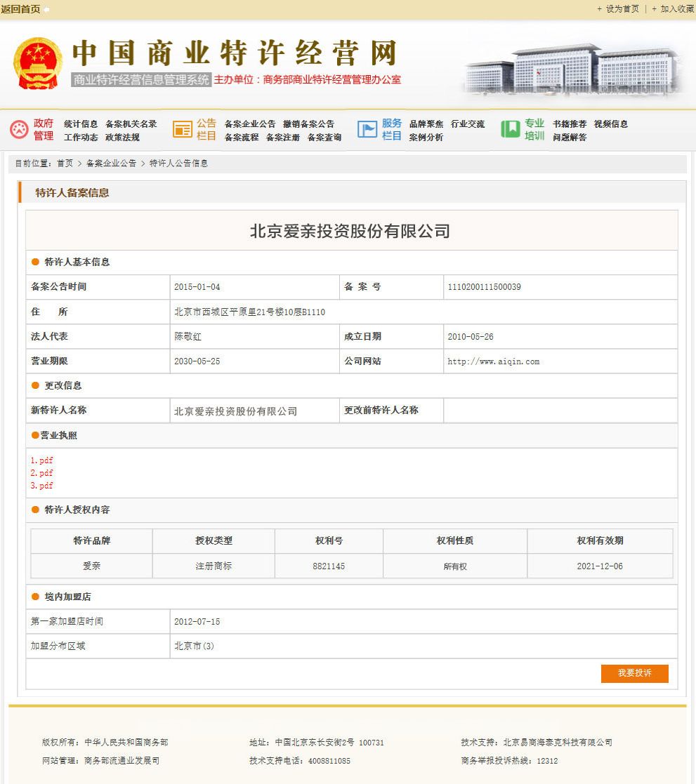Open 问题解答 menu item

coord(570,138)
